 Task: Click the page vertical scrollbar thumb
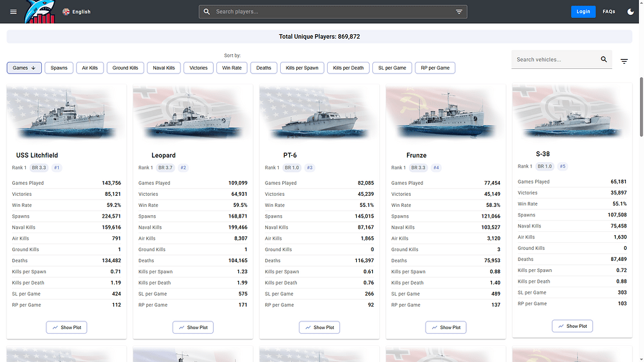(641, 107)
